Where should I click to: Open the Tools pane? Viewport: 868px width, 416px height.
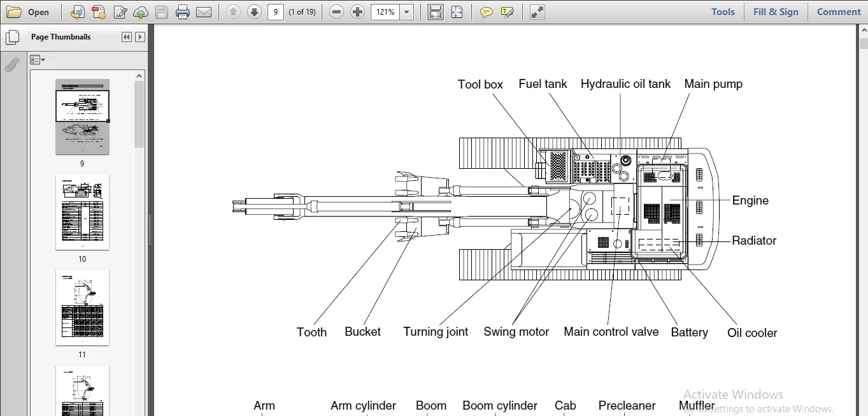point(723,11)
